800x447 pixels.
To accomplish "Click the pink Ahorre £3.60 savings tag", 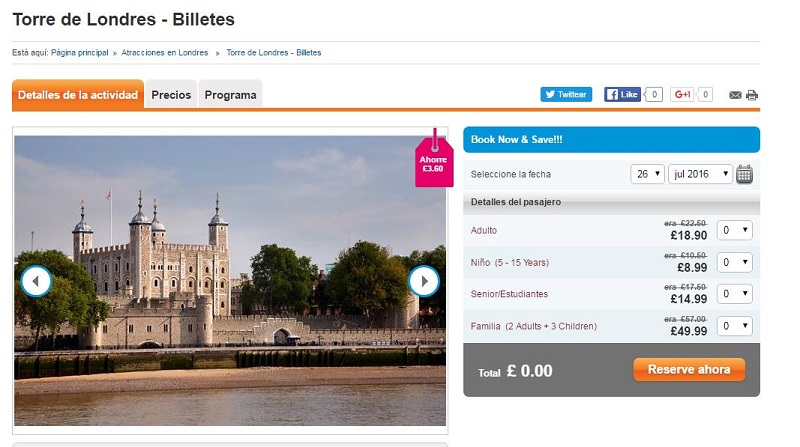I will [x=434, y=162].
